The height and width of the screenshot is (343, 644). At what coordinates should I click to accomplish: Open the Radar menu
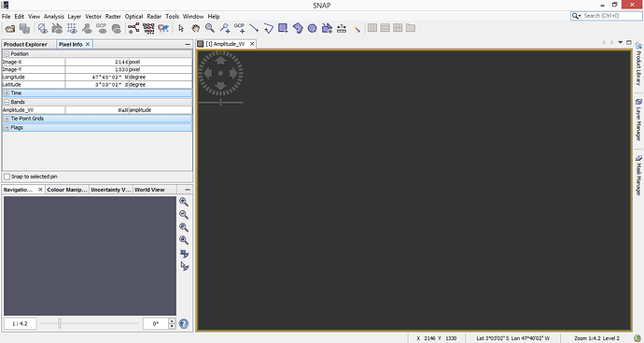click(x=154, y=17)
